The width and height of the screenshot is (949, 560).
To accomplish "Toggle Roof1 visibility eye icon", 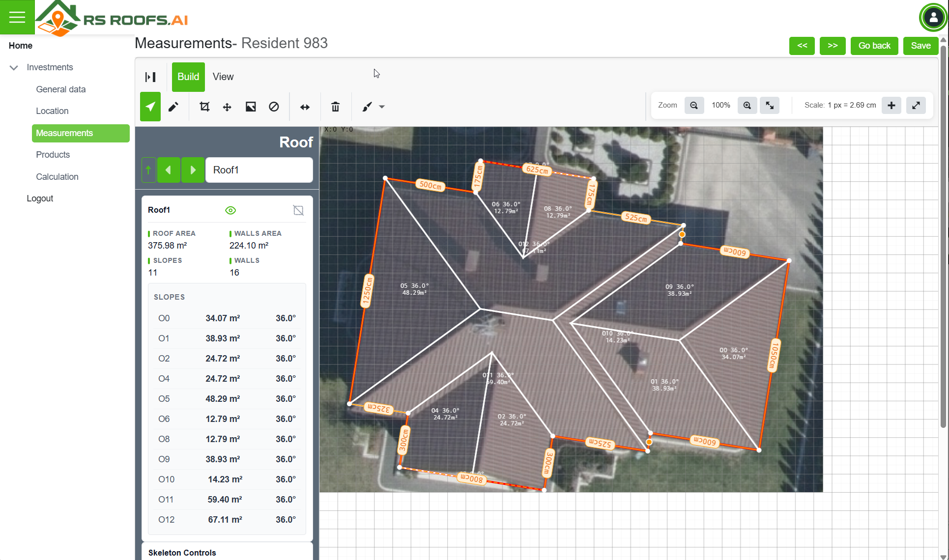I will pos(230,210).
